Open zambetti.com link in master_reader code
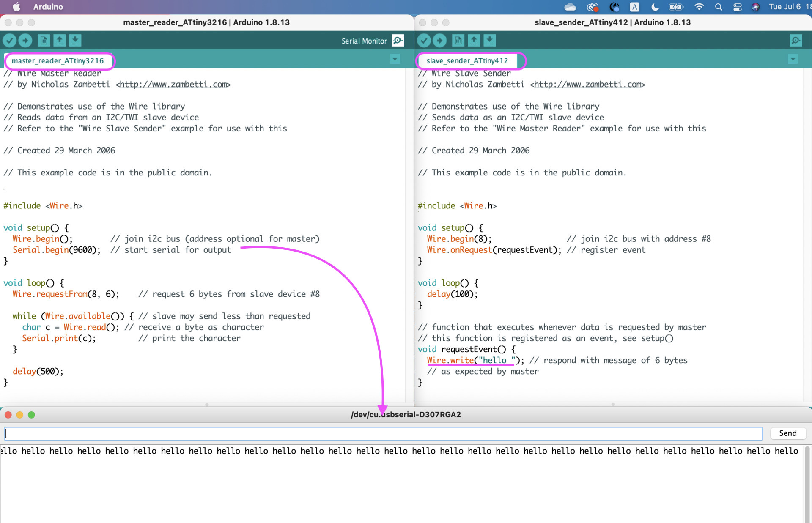Viewport: 812px width, 523px height. 174,85
